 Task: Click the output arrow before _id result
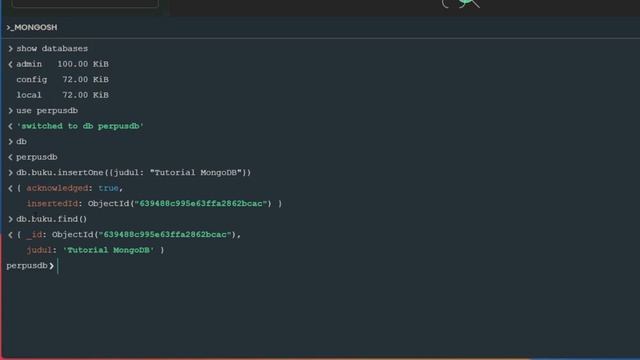tap(11, 235)
